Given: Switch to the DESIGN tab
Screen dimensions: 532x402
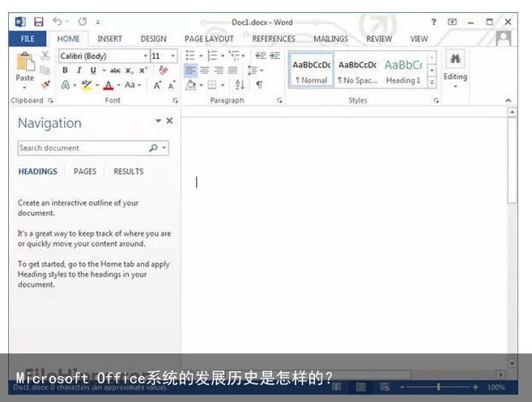Looking at the screenshot, I should [x=153, y=39].
